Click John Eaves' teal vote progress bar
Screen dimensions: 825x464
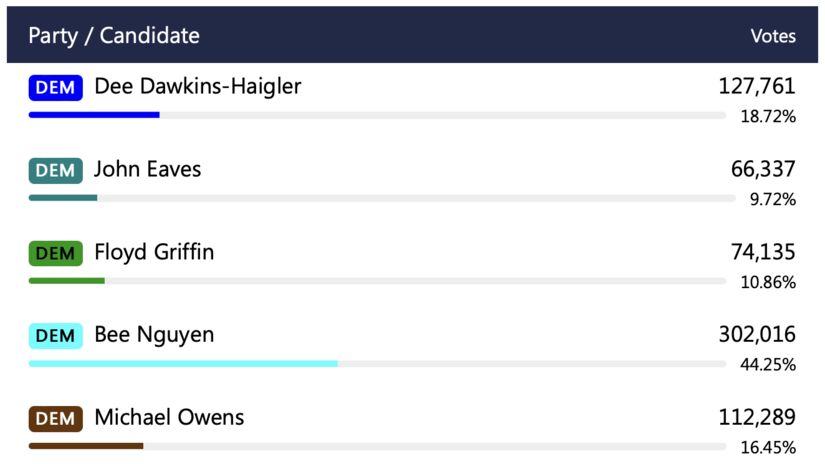tap(63, 198)
